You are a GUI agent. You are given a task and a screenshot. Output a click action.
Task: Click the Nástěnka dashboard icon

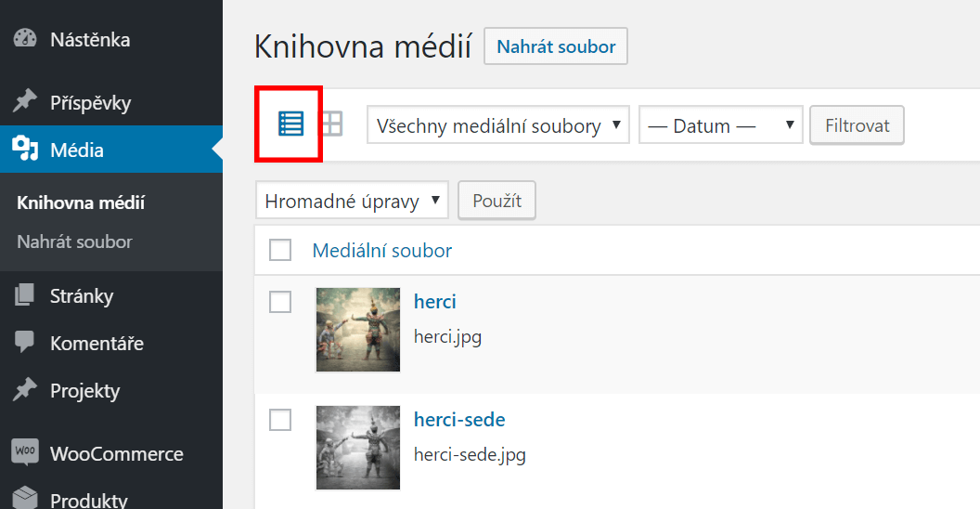[25, 39]
